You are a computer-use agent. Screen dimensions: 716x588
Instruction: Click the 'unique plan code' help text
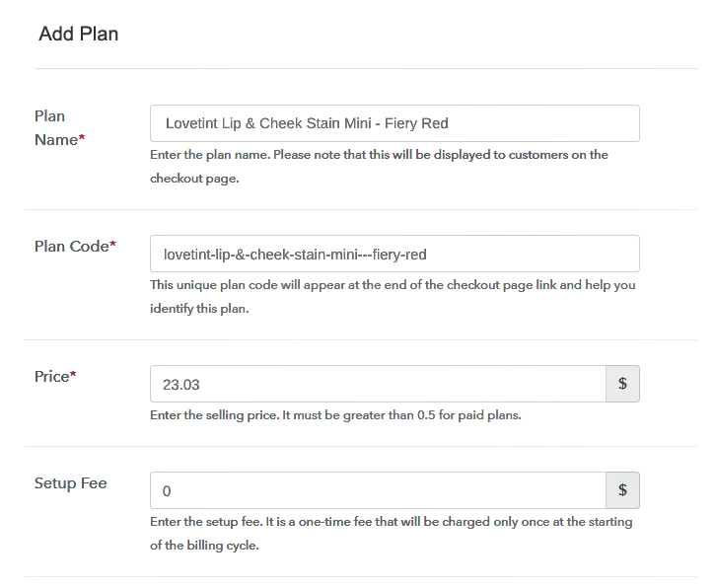(x=393, y=297)
